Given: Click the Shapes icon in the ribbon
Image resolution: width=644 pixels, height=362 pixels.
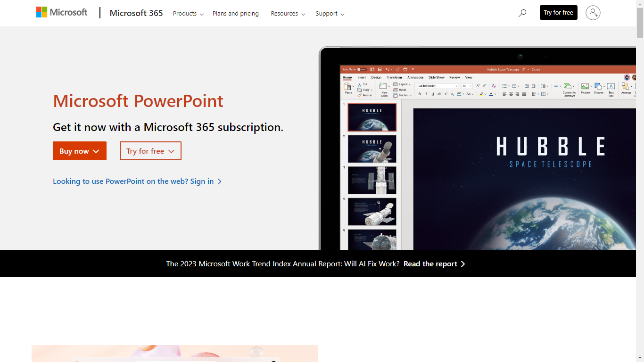Looking at the screenshot, I should coord(598,88).
